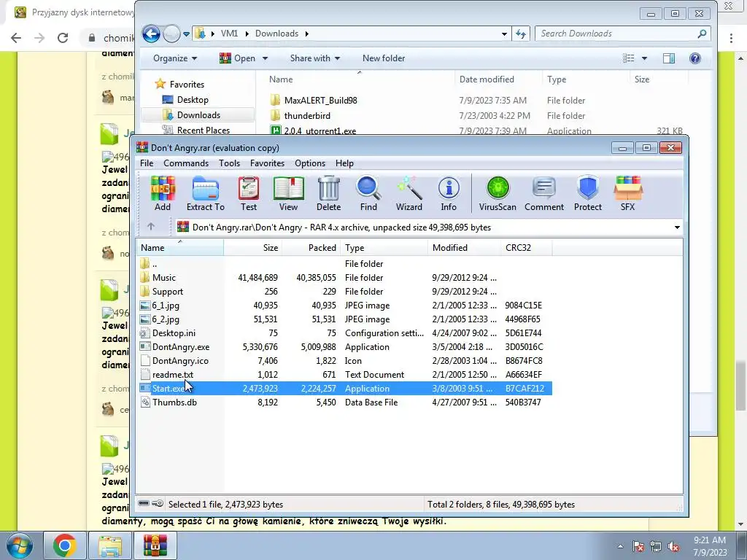
Task: Click the parent folder '..' row
Action: tap(346, 264)
